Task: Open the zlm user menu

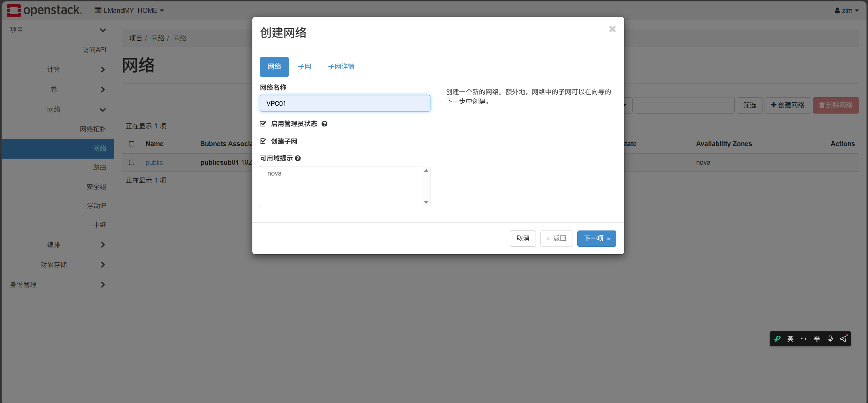Action: point(847,11)
